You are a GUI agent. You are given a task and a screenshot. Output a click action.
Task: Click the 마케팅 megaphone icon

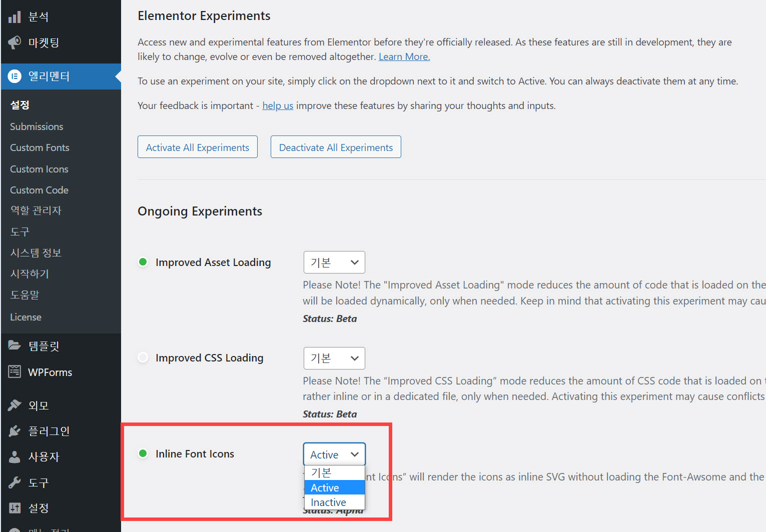pyautogui.click(x=15, y=42)
